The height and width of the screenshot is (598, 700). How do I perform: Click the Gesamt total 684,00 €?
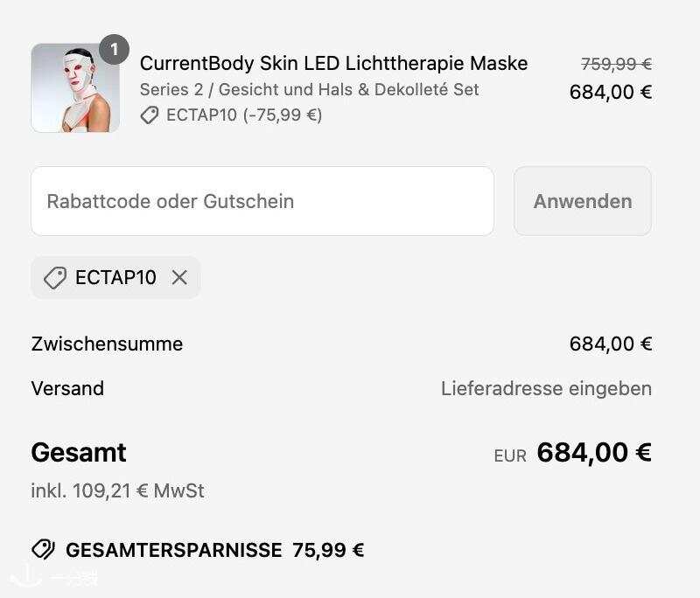click(x=594, y=453)
